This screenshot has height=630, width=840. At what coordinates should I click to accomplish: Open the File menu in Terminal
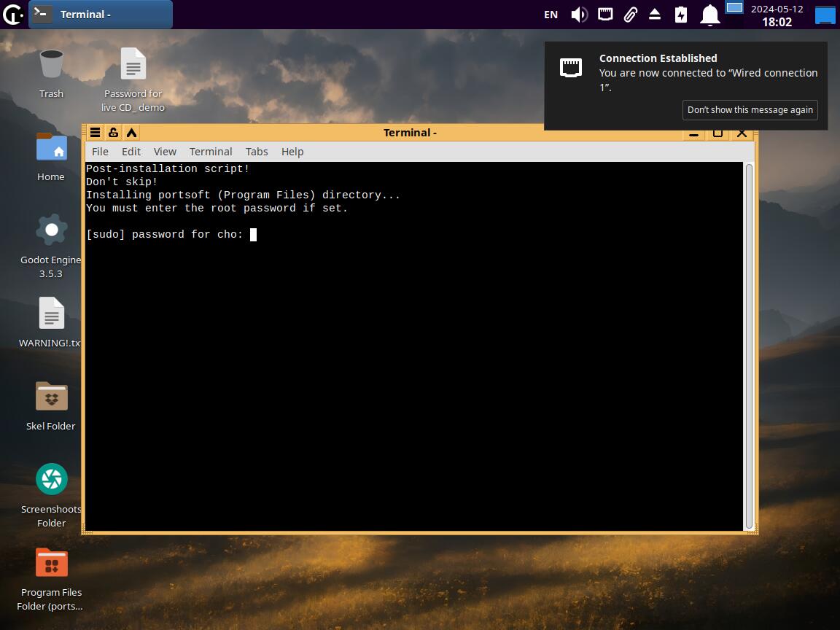tap(100, 152)
